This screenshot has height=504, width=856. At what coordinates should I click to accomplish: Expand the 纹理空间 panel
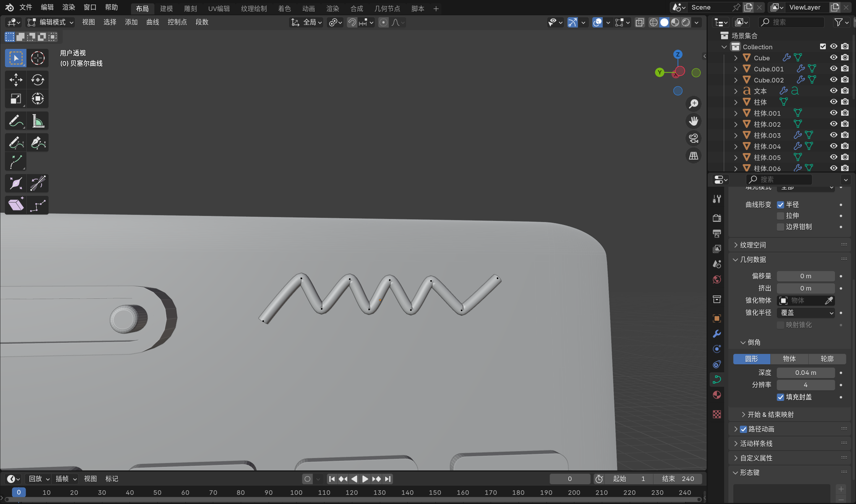(752, 245)
